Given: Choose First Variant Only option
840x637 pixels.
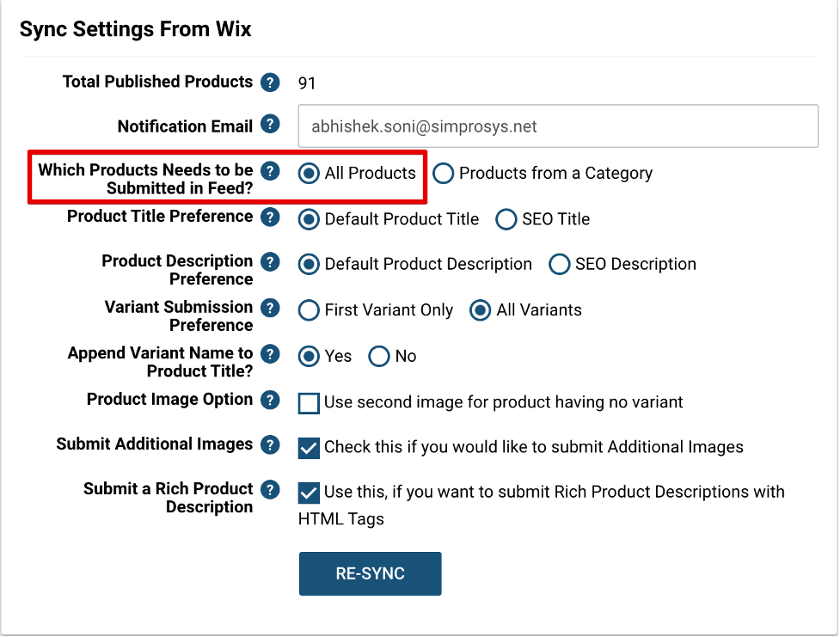Looking at the screenshot, I should pos(309,310).
